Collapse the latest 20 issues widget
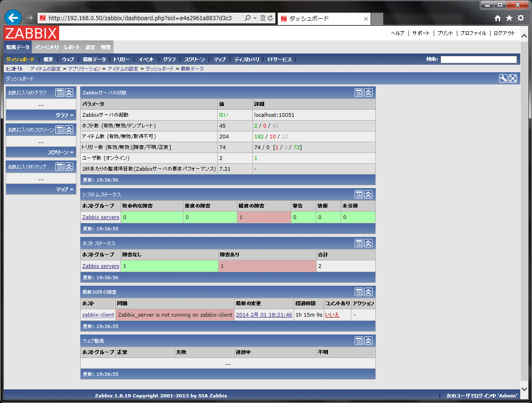The height and width of the screenshot is (403, 532). [x=368, y=292]
